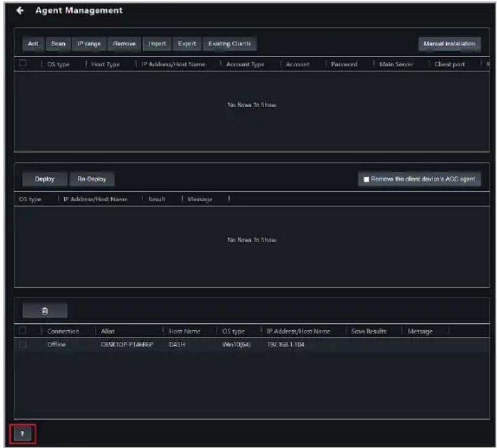Click the 192.168.1.104 IP cell
The image size is (497, 448).
click(285, 345)
